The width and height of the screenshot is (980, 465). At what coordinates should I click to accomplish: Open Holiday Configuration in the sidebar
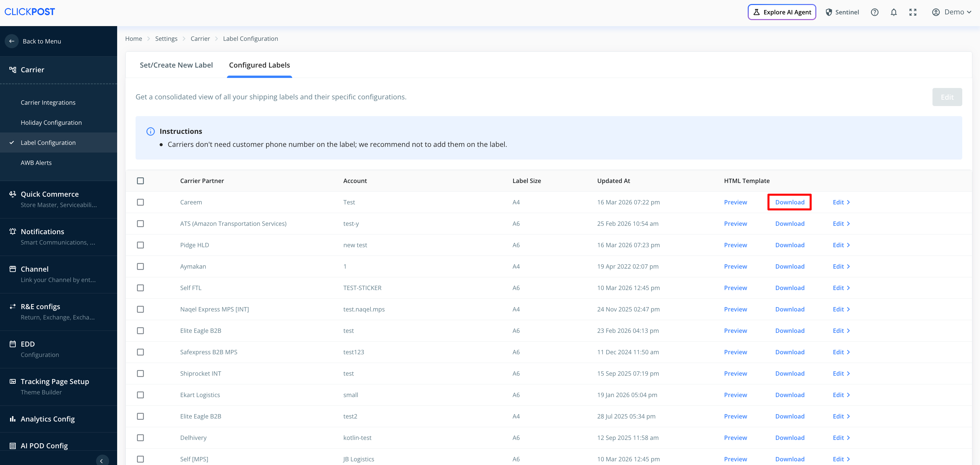51,122
